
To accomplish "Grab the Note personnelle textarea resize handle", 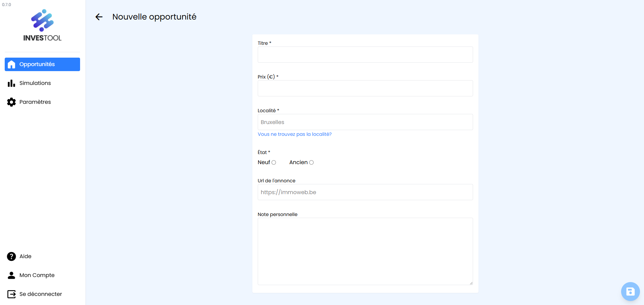I will tap(471, 283).
